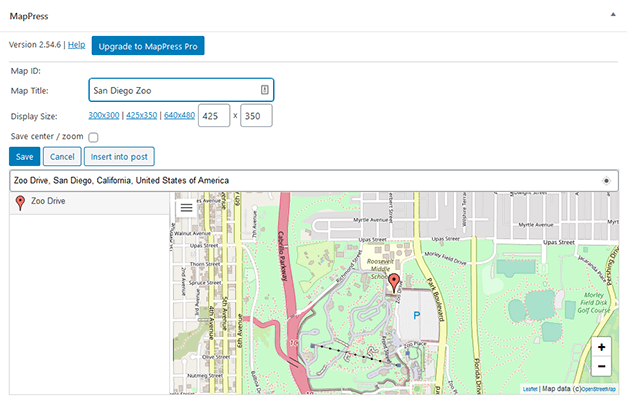Click the geolocate icon in address bar

coord(606,181)
